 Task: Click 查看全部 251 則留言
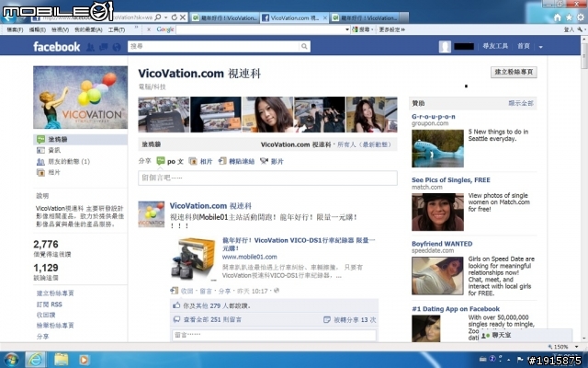coord(212,319)
